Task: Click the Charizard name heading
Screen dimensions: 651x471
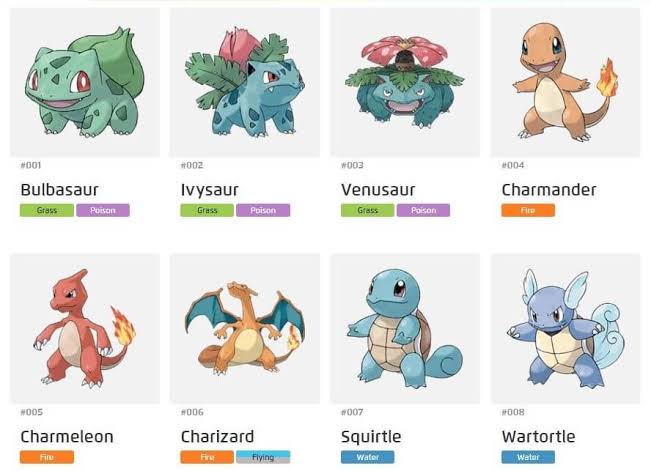Action: [217, 437]
